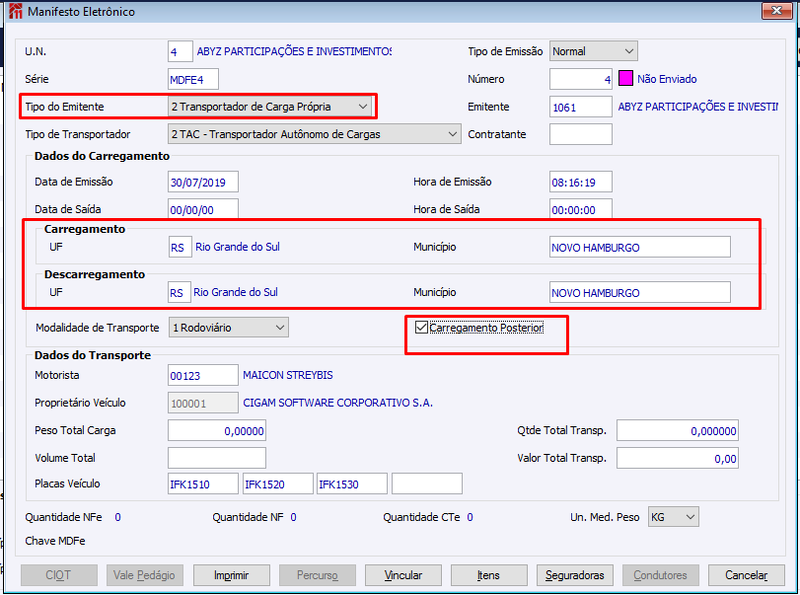The image size is (800, 595).
Task: Click the Emitente field with 1061
Action: pos(581,107)
